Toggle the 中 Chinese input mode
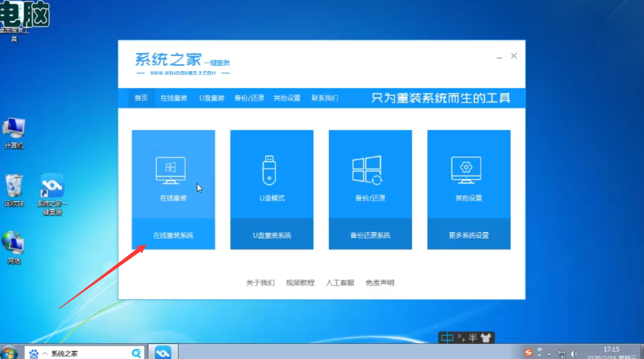Viewport: 644px width, 359px height. click(x=447, y=338)
